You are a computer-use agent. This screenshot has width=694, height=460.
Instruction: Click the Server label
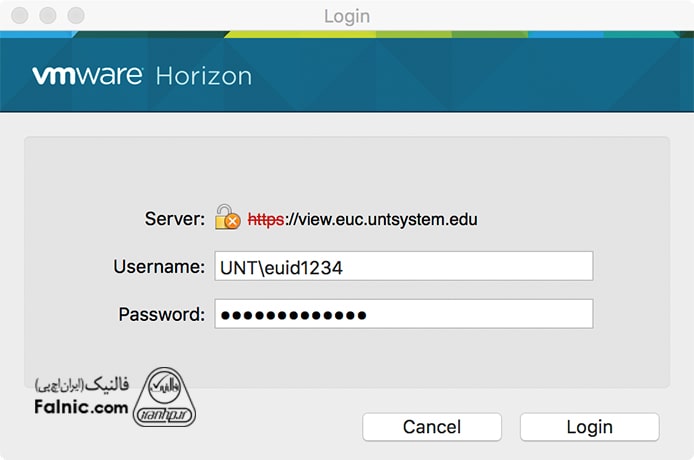click(175, 218)
